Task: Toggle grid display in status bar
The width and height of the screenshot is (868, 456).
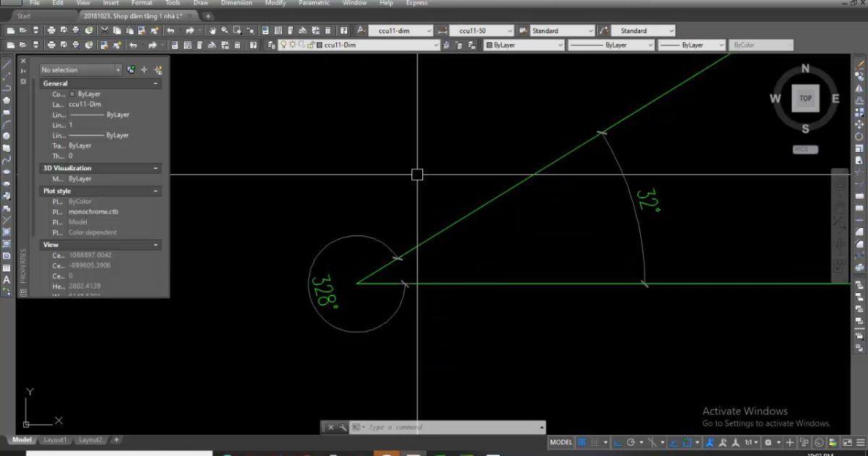Action: [583, 442]
